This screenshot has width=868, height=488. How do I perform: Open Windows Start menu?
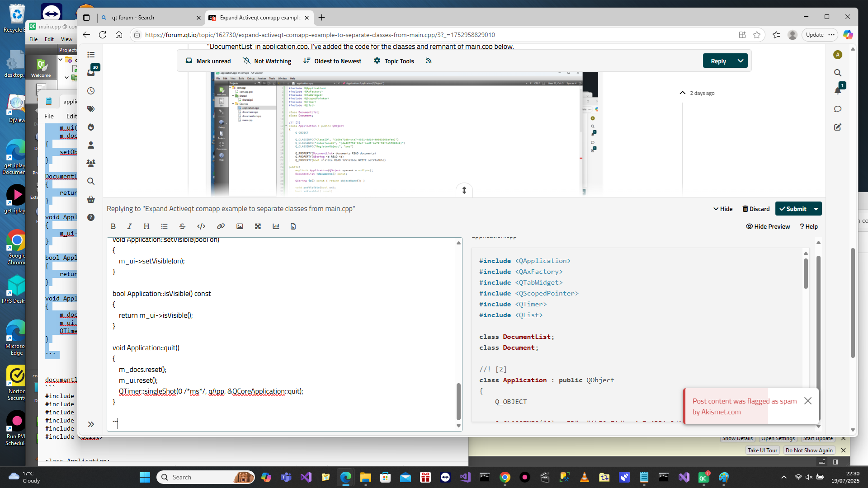tap(145, 477)
